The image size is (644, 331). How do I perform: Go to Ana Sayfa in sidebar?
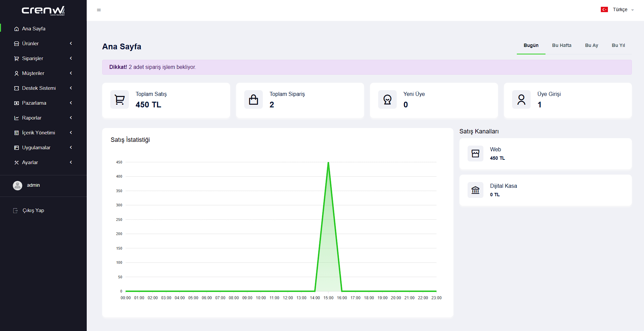[x=33, y=29]
